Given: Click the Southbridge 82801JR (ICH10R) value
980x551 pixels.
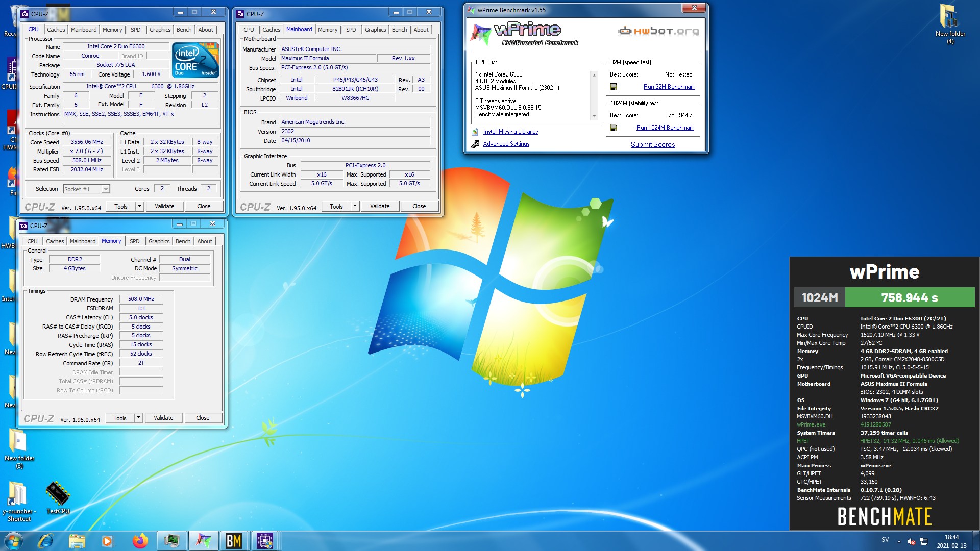Looking at the screenshot, I should pos(355,89).
